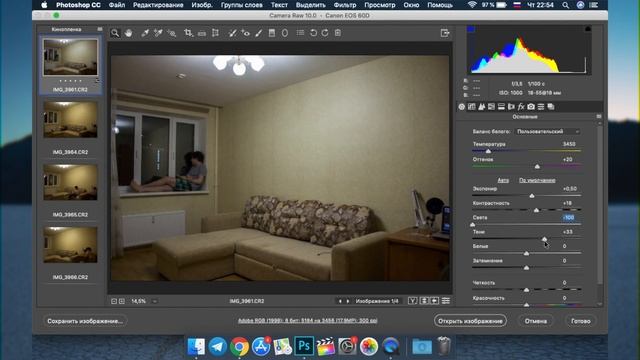640x360 pixels.
Task: Select the Adjustment Brush tool
Action: [259, 33]
